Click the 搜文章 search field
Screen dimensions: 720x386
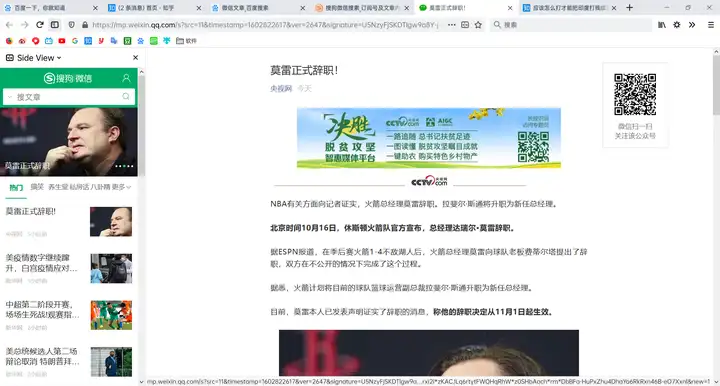[68, 97]
